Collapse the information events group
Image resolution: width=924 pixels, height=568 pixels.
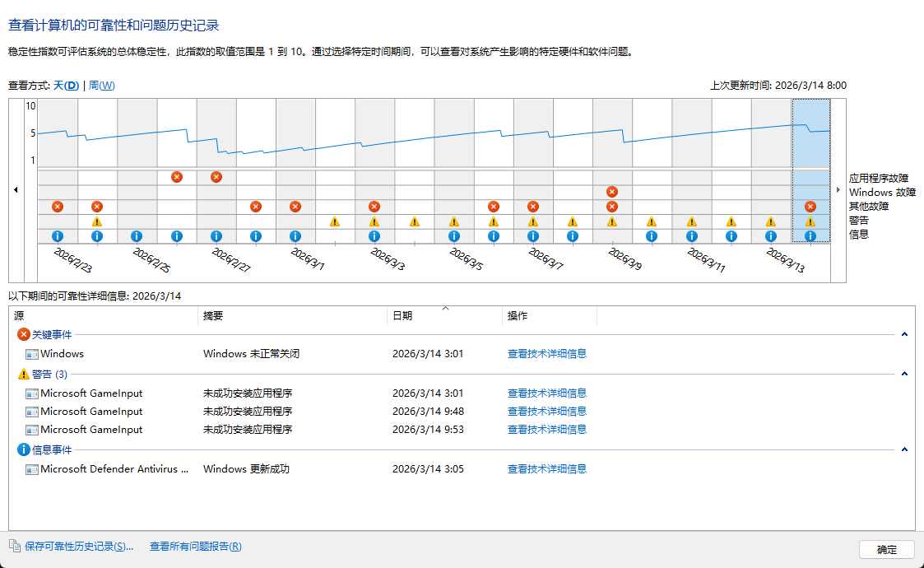coord(904,449)
